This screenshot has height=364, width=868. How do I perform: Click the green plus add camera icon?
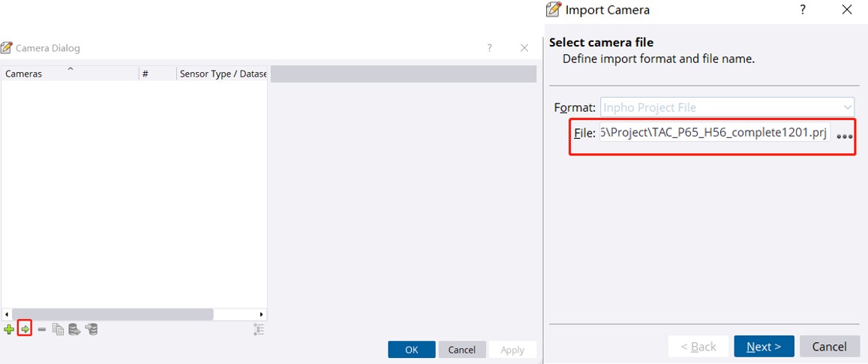tap(9, 329)
